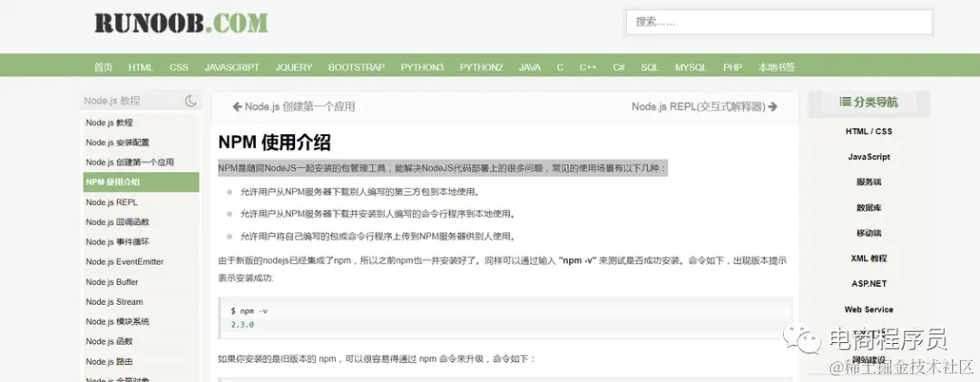Open the C++ nav item
This screenshot has width=980, height=382.
pos(587,67)
